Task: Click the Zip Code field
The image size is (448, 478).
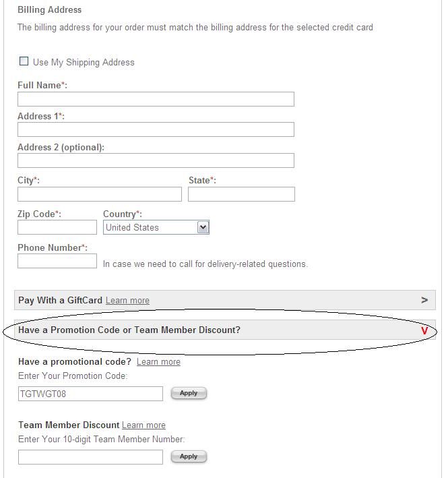Action: click(57, 227)
